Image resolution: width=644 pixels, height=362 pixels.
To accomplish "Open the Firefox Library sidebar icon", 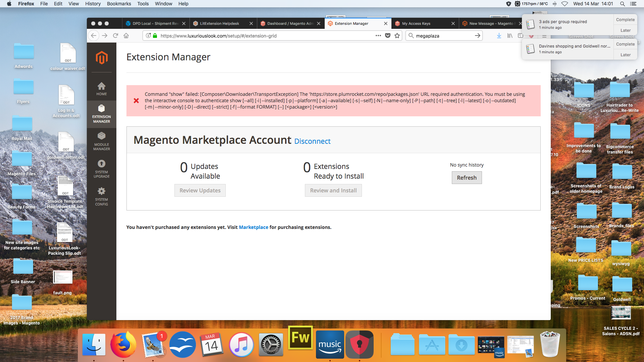I will pyautogui.click(x=510, y=36).
